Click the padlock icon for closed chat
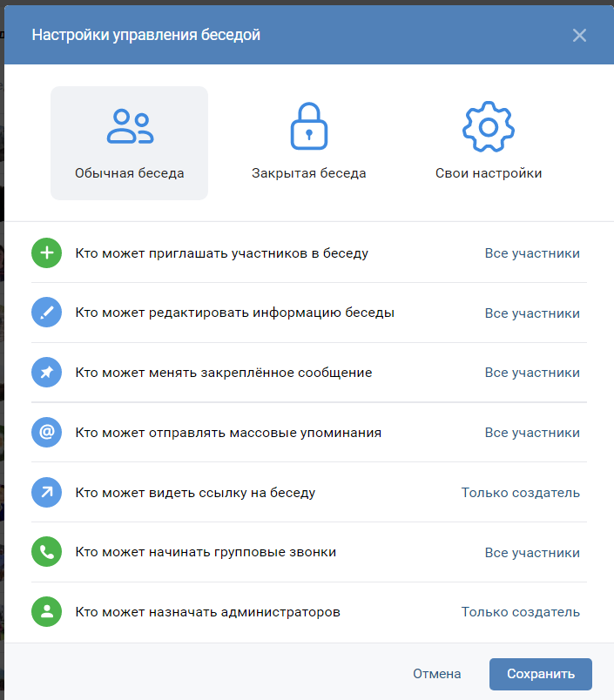The image size is (614, 700). 309,126
